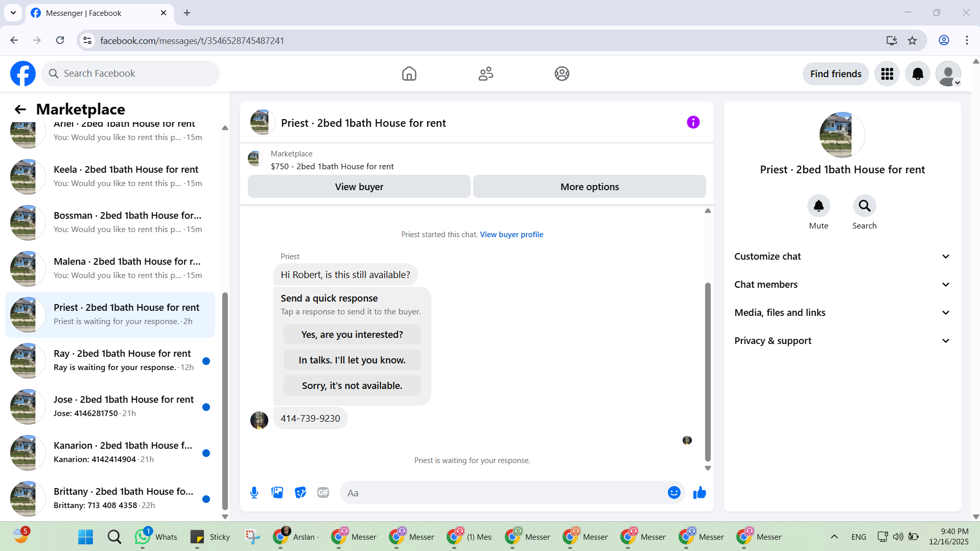Open Brittany's conversation
This screenshot has height=551, width=980.
click(x=110, y=498)
